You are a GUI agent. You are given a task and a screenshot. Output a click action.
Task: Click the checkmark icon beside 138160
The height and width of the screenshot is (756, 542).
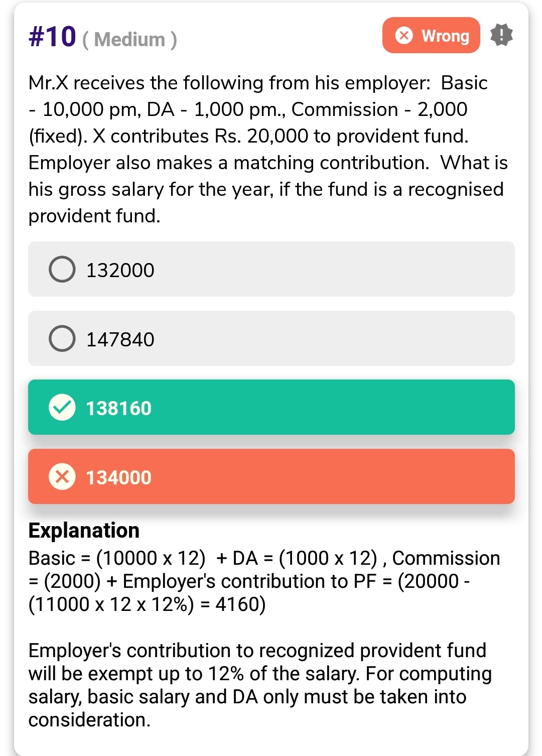pyautogui.click(x=62, y=407)
